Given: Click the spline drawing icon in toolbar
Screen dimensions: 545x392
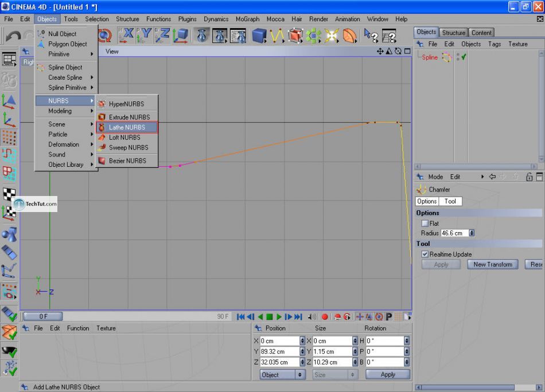Looking at the screenshot, I should (x=277, y=36).
